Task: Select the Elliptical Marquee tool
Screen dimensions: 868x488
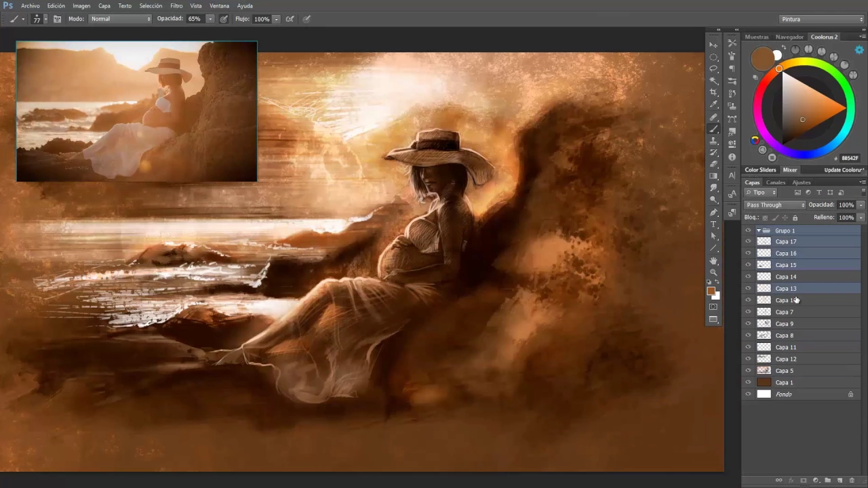Action: (x=713, y=57)
